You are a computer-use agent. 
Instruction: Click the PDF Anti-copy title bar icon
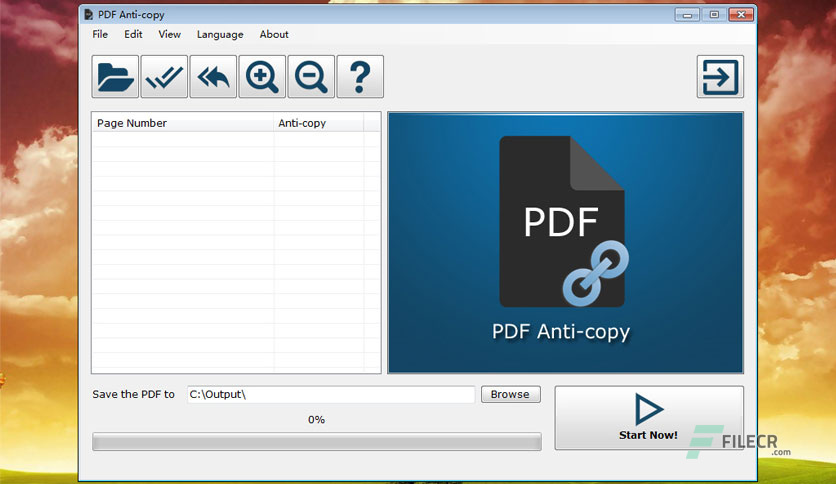coord(89,14)
